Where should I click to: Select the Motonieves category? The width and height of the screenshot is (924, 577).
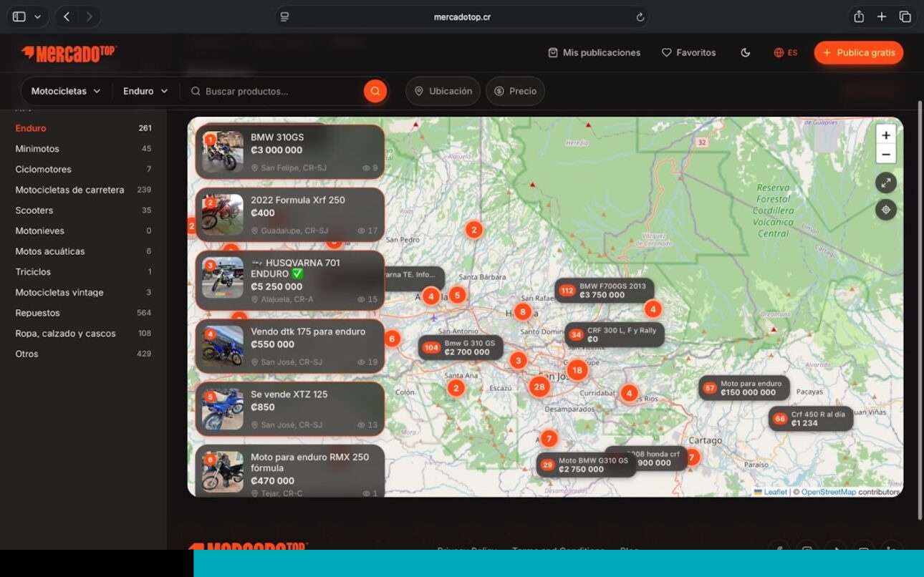pos(83,231)
